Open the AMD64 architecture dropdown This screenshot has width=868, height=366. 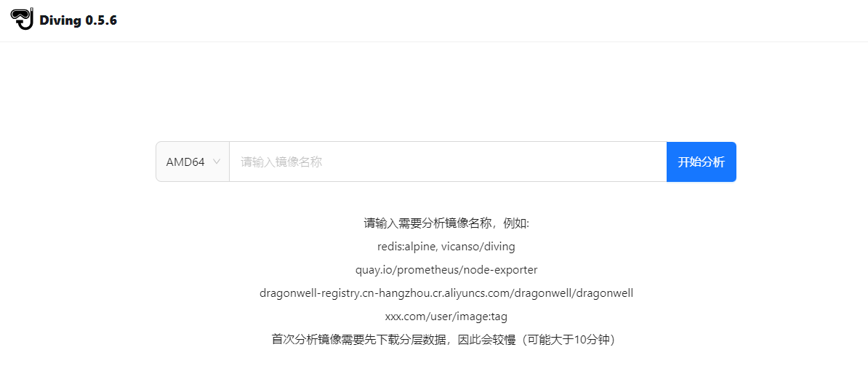(x=193, y=162)
